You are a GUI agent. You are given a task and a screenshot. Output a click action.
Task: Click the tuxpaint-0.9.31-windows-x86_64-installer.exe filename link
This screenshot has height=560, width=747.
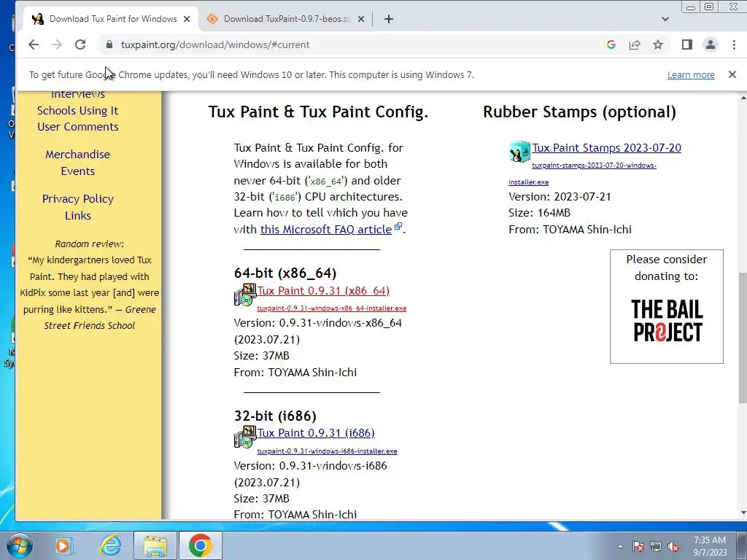332,308
